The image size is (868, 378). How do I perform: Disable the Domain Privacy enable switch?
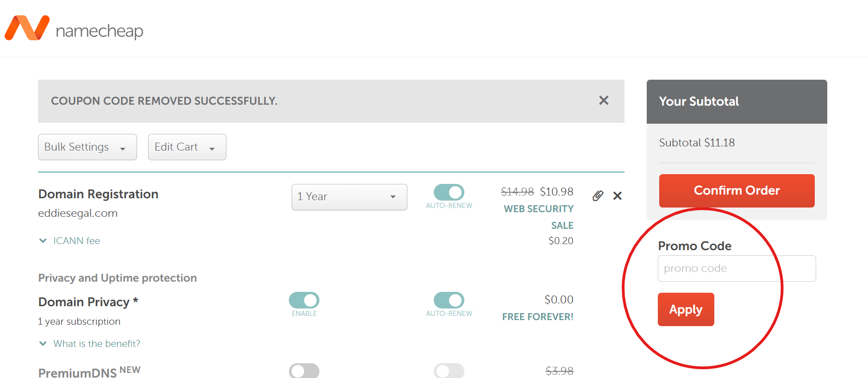click(x=304, y=300)
